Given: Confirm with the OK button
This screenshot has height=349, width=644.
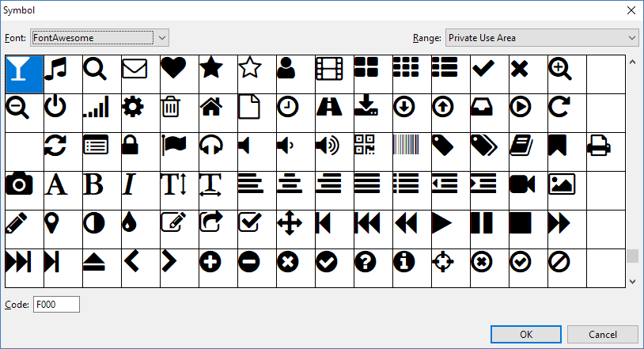Looking at the screenshot, I should coord(525,334).
